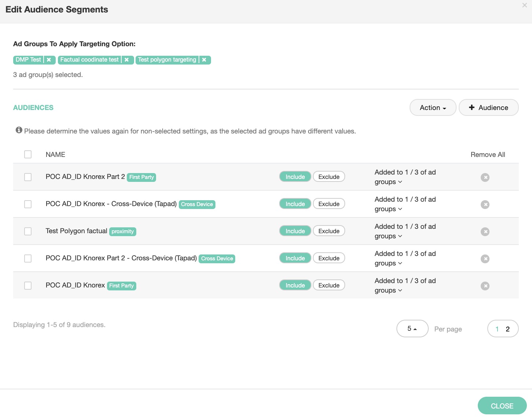Remove POC AD_ID Knorex - Cross-Device (Tapad) audience
Viewport: 532px width, 418px height.
click(x=485, y=205)
